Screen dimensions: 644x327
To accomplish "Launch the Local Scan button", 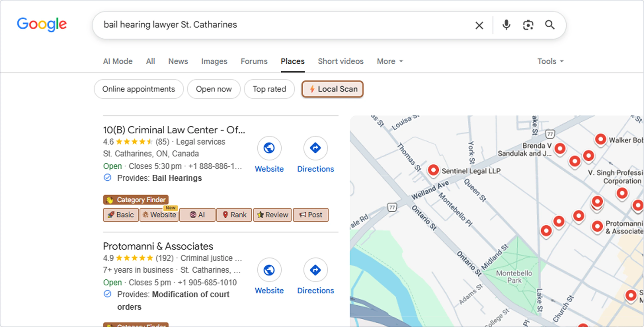I will pyautogui.click(x=332, y=89).
